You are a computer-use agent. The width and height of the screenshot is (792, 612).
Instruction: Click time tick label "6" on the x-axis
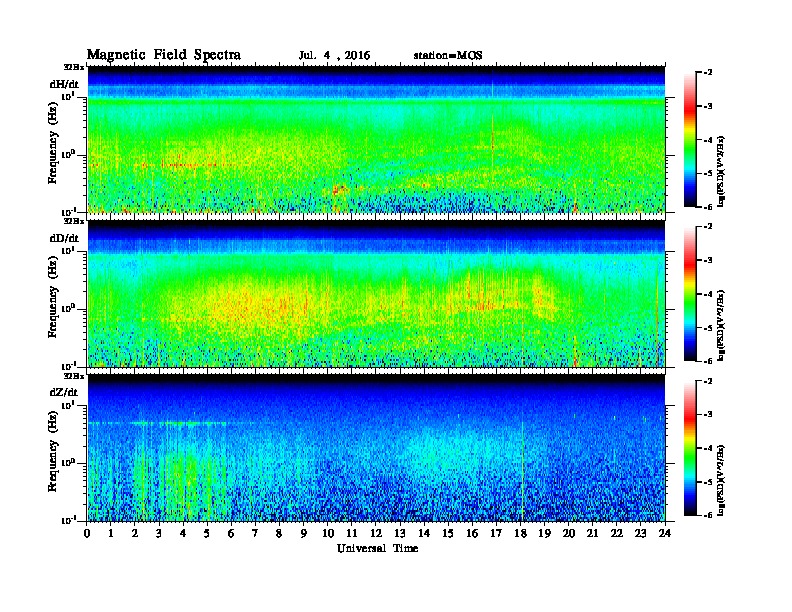coord(231,534)
